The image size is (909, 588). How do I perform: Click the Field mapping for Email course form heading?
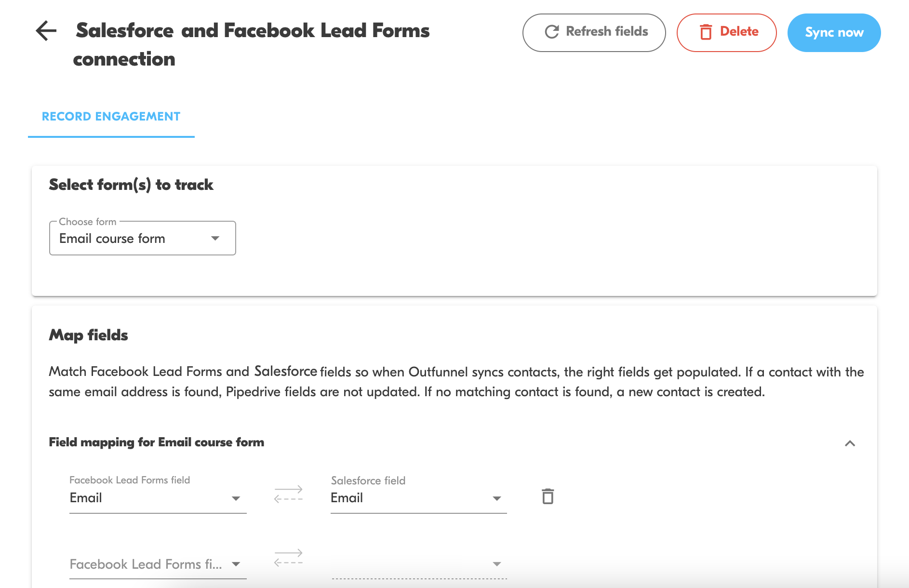pos(156,442)
